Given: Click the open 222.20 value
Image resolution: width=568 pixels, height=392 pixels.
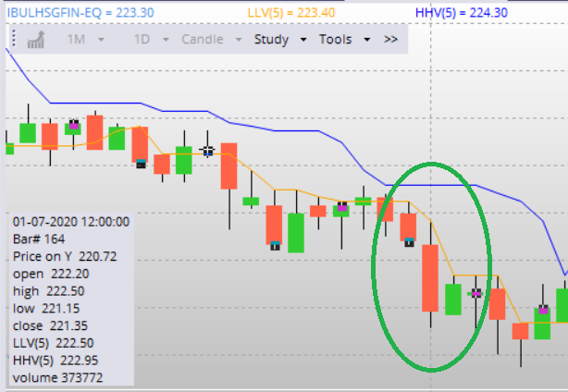Looking at the screenshot, I should 51,274.
